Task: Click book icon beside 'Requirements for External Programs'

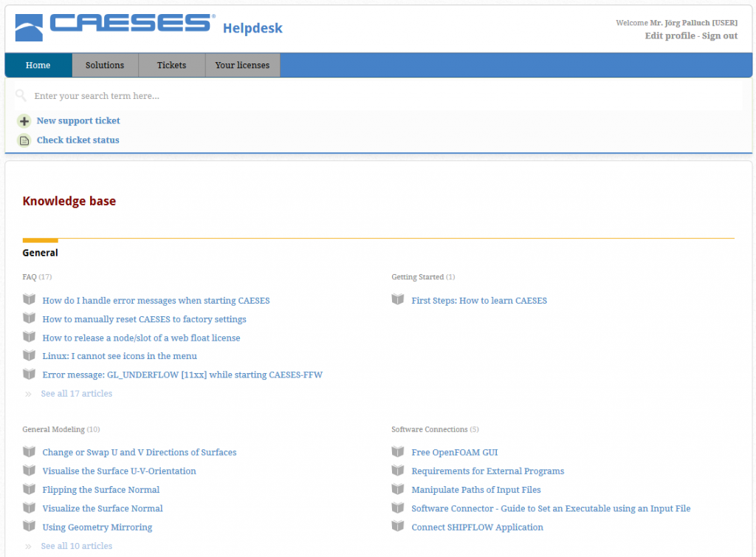Action: [398, 470]
